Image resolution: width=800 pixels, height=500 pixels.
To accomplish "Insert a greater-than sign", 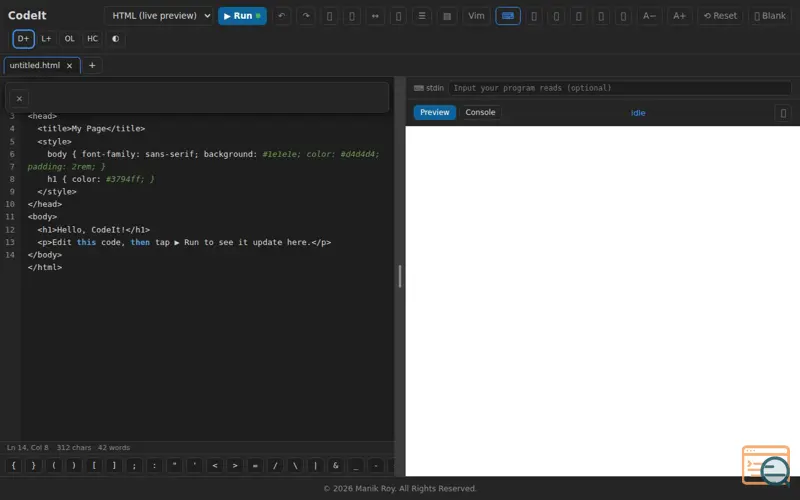I will click(235, 465).
